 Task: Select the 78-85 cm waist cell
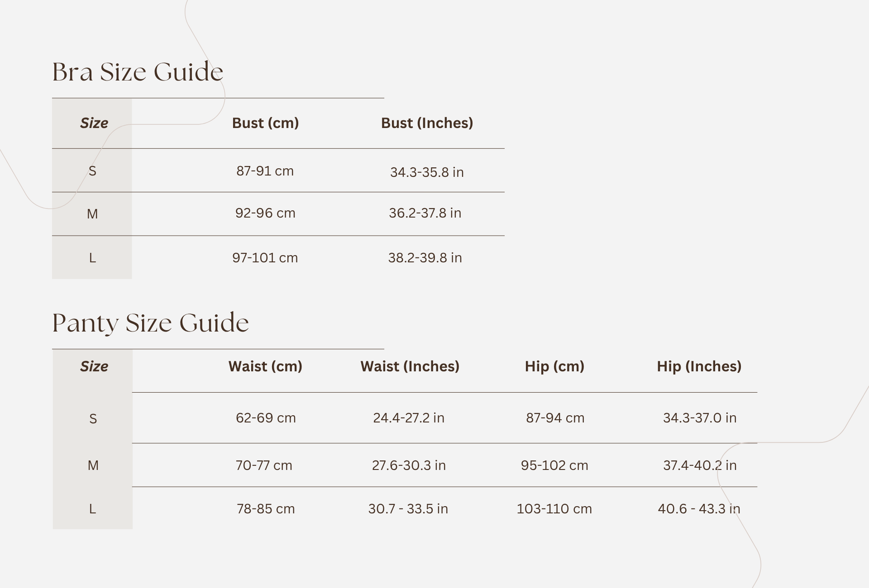266,509
